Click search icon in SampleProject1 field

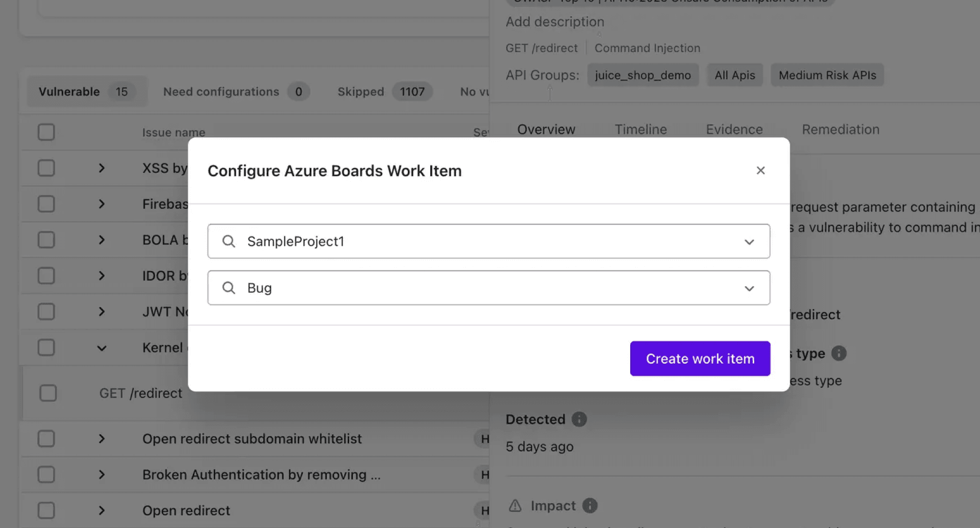coord(229,241)
